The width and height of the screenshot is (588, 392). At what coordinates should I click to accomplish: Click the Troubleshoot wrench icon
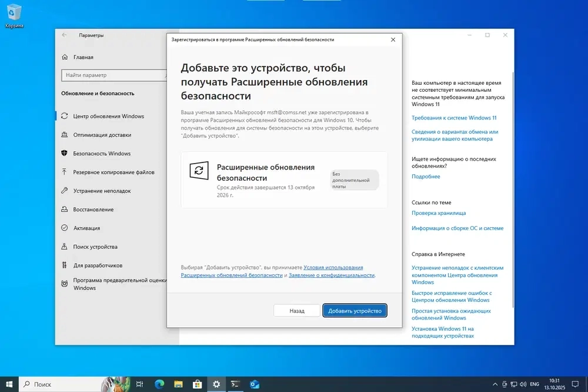pos(65,191)
